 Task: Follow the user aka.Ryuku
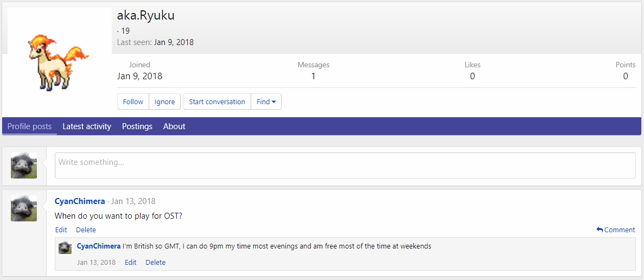coord(133,101)
